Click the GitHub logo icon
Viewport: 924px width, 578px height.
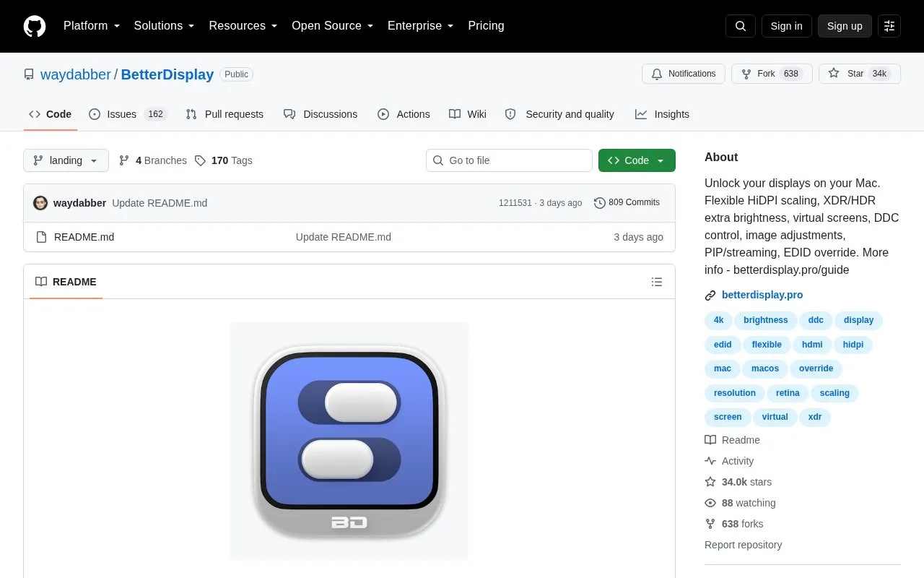click(x=35, y=26)
